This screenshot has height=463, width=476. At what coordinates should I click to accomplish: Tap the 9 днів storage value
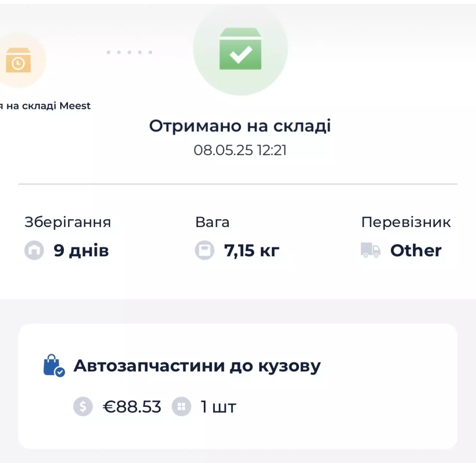click(81, 251)
